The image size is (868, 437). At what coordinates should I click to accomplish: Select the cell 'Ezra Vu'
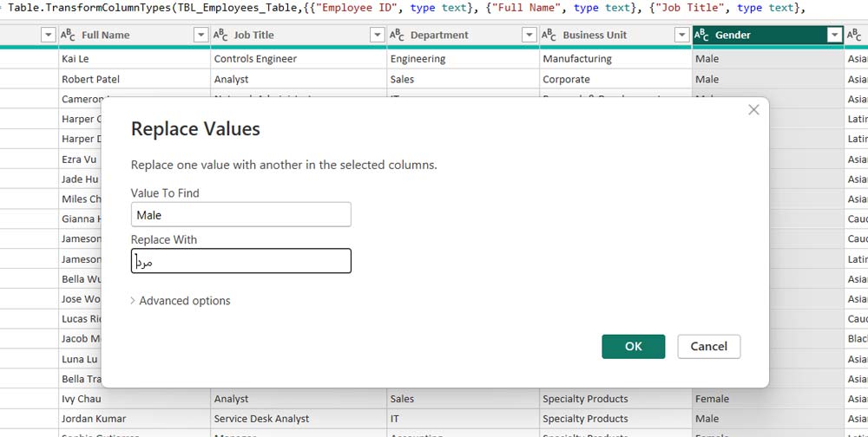80,160
